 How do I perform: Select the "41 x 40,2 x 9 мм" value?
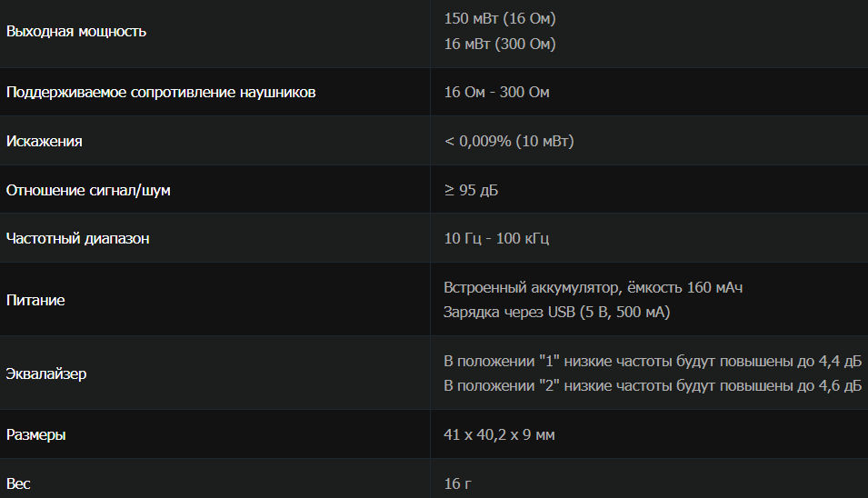coord(499,435)
